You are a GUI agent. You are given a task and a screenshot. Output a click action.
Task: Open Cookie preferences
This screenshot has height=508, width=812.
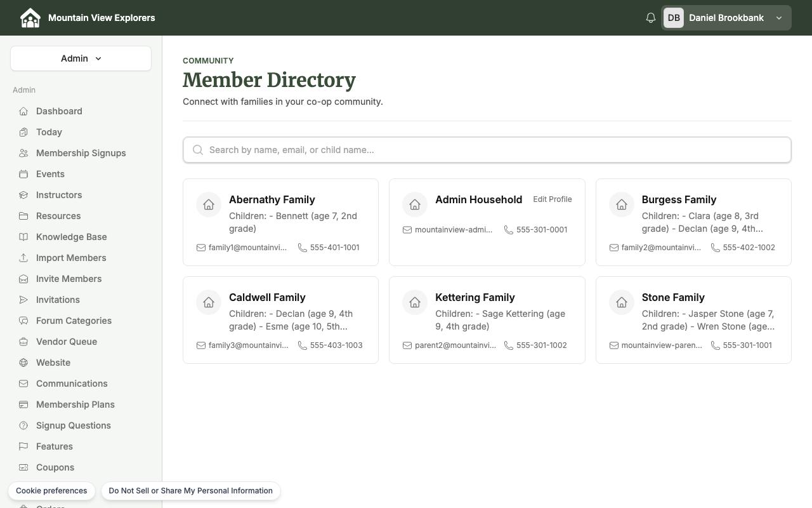point(51,491)
